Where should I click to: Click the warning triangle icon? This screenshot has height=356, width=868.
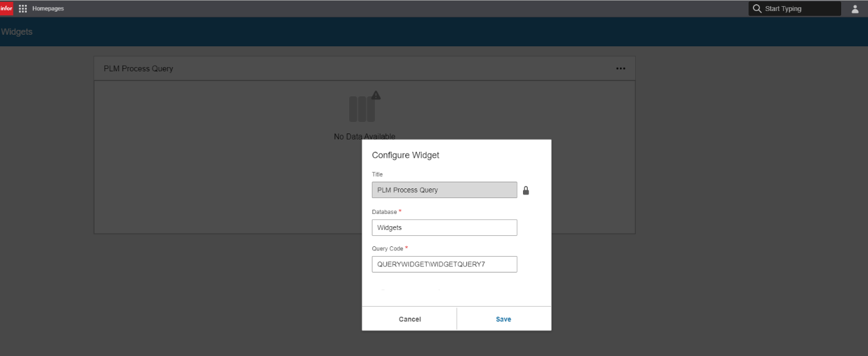(x=376, y=95)
